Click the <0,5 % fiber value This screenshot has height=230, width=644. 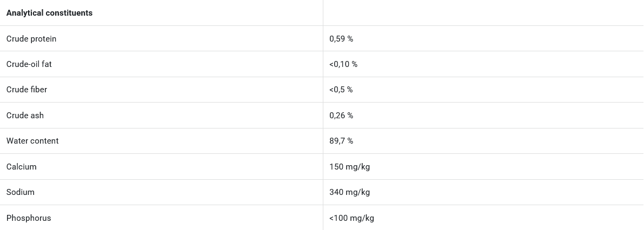click(341, 90)
